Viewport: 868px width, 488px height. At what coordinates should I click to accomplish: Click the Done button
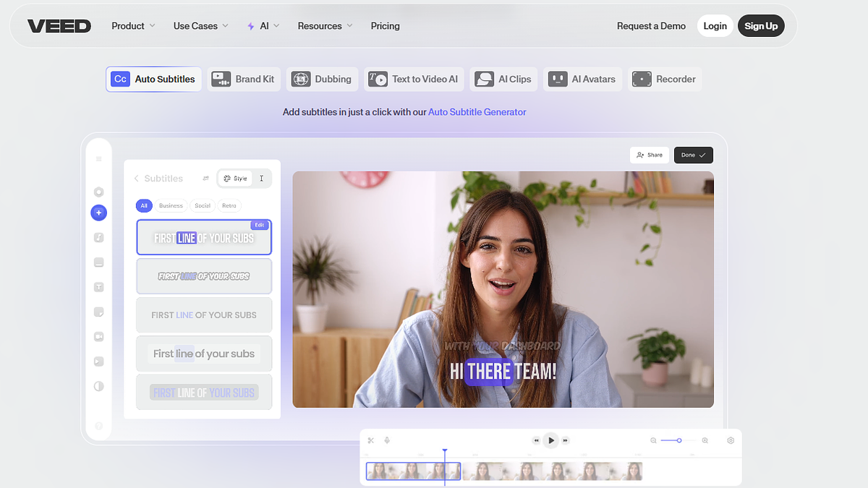[693, 155]
